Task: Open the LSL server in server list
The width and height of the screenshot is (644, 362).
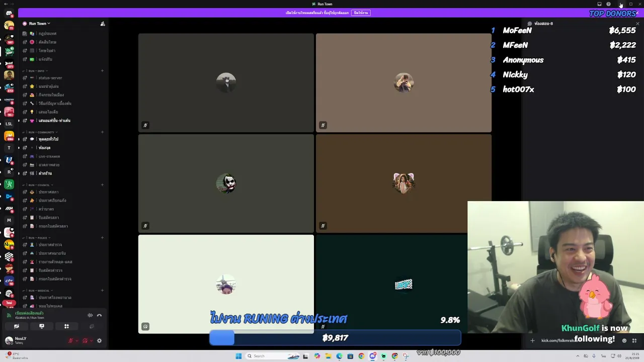Action: 9,124
